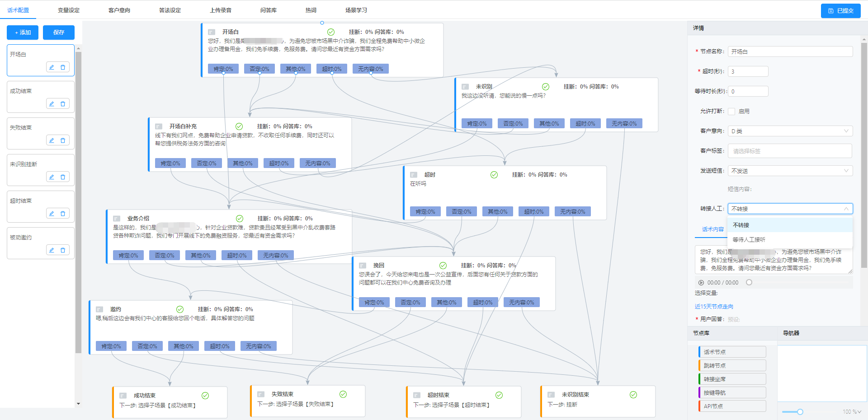This screenshot has height=420, width=868.
Task: Open the 问答库 tab
Action: click(x=268, y=10)
